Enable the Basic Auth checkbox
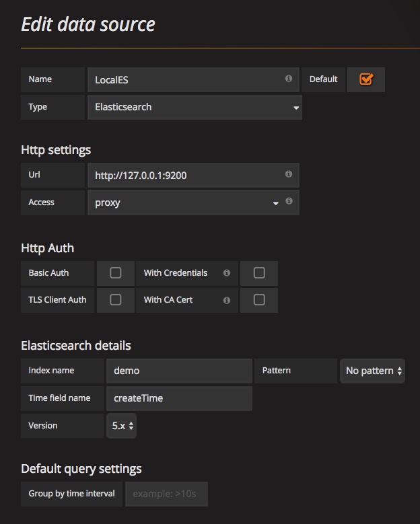The image size is (420, 524). (116, 273)
